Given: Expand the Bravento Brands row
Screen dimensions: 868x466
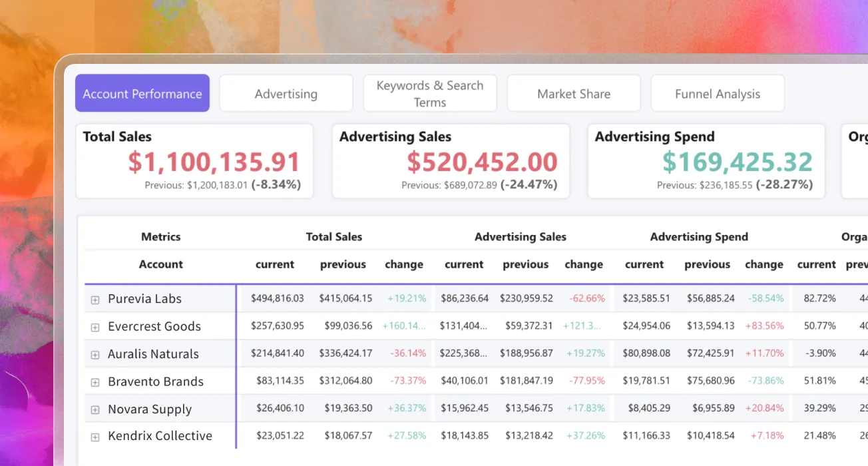Looking at the screenshot, I should [x=95, y=382].
